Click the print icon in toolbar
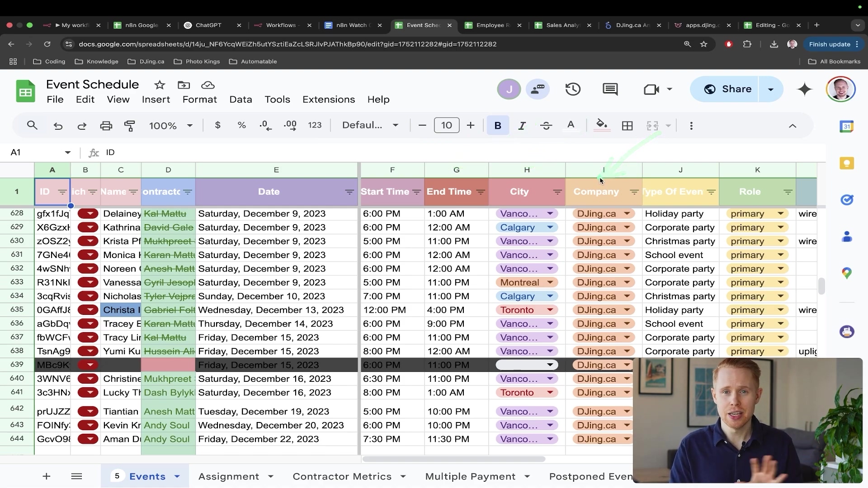 click(106, 126)
